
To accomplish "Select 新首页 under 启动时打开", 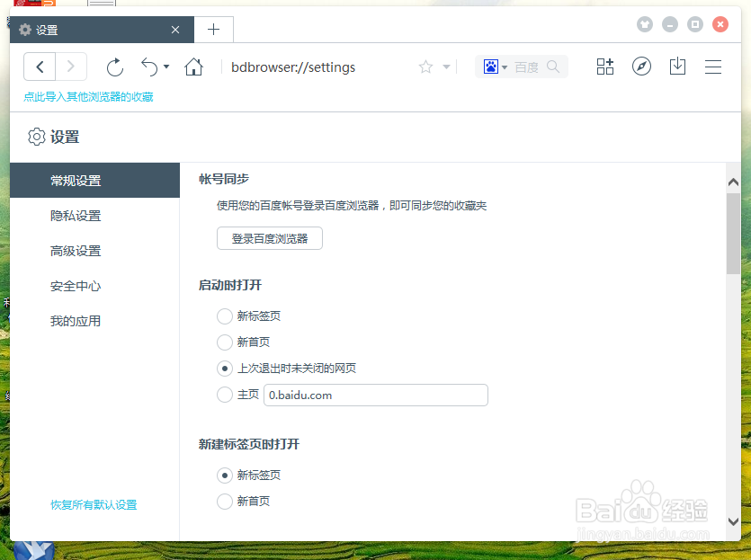I will click(225, 342).
